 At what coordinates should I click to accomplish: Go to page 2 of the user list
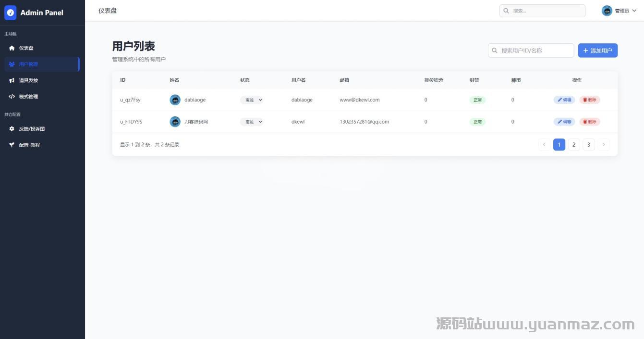(574, 145)
